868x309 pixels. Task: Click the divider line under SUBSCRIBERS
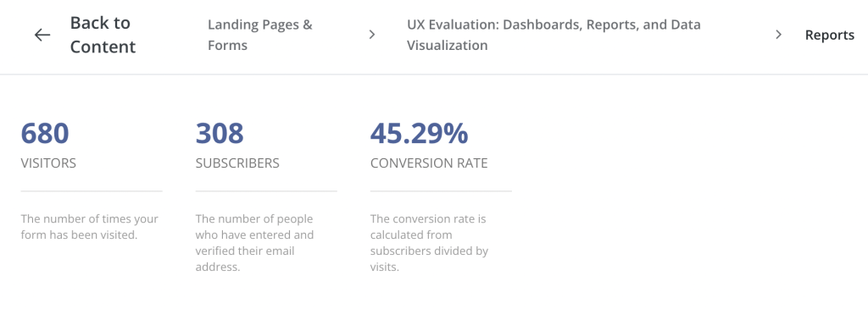pyautogui.click(x=266, y=191)
